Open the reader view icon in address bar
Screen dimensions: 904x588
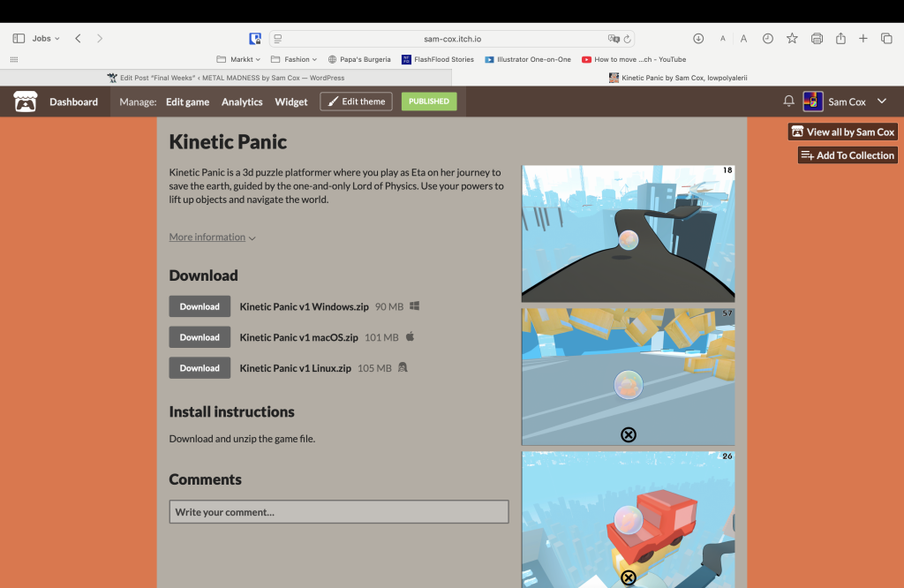click(278, 39)
